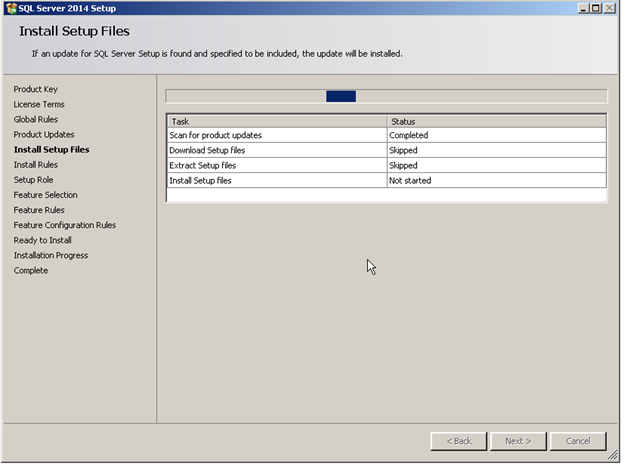Click the Status column header
This screenshot has height=466, width=624.
[497, 122]
